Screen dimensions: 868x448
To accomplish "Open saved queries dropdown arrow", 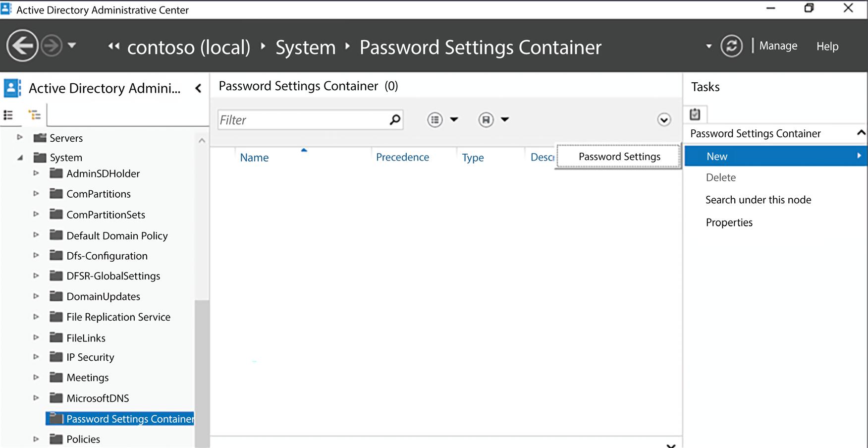I will (x=505, y=119).
